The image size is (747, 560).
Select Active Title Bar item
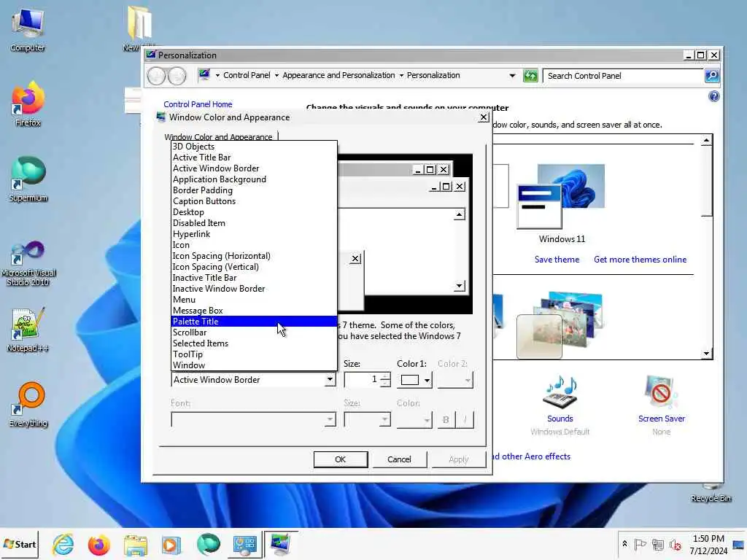coord(254,157)
